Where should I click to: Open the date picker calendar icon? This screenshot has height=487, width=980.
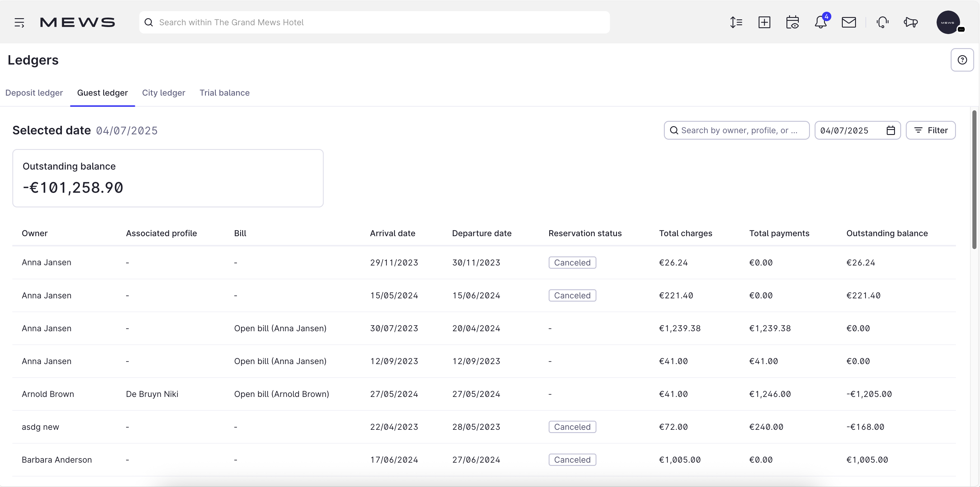click(891, 131)
